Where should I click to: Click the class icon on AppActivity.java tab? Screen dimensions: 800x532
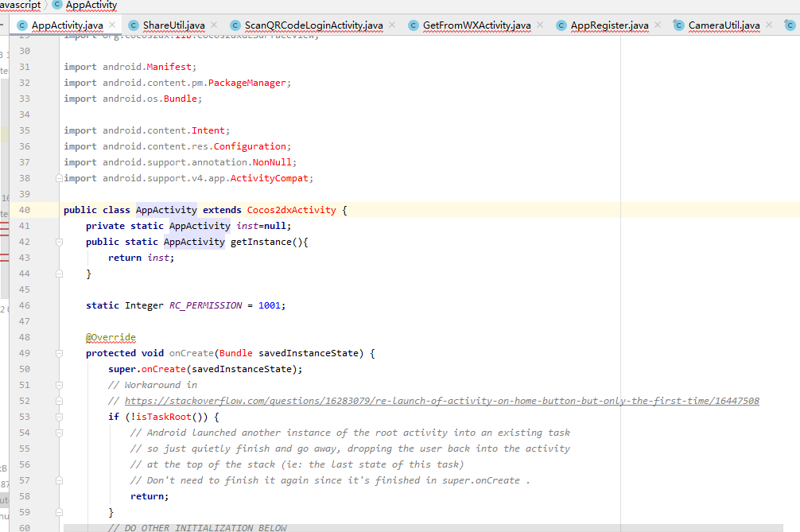pyautogui.click(x=22, y=25)
